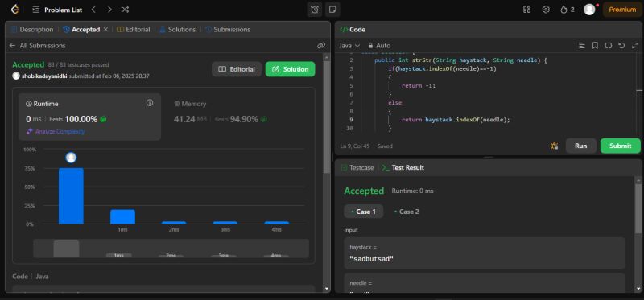Select Case 2 test case
The height and width of the screenshot is (300, 644).
coord(407,212)
